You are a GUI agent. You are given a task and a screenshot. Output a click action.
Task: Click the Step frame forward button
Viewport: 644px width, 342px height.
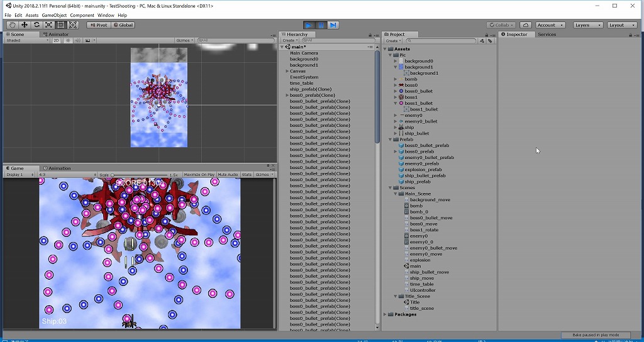333,25
